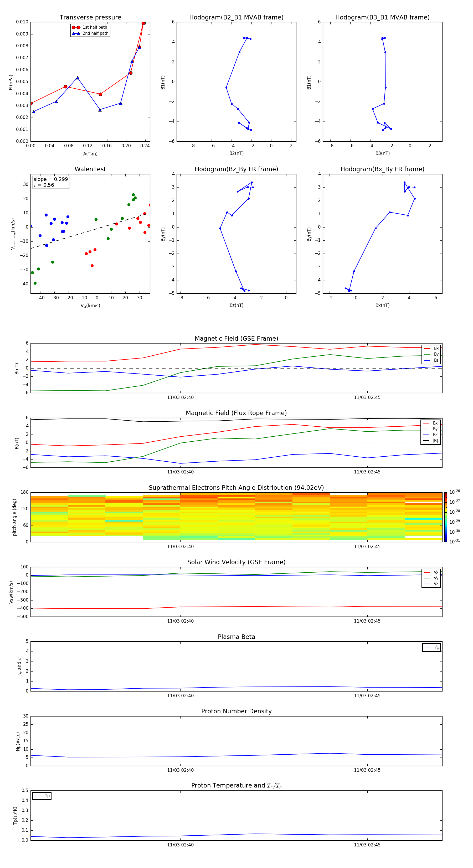
Task: Click the "V_A(km/s)" axis label under WalenTest
Action: [x=90, y=306]
